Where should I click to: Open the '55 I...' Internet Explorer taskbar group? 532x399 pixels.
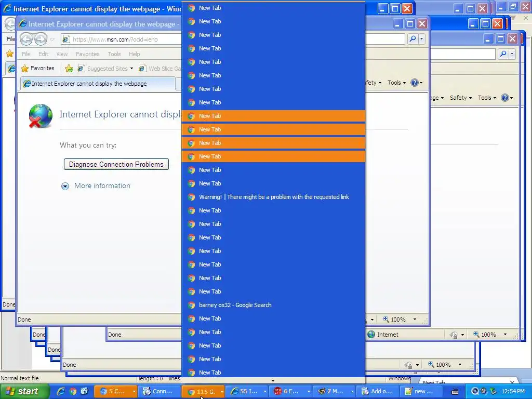point(247,391)
